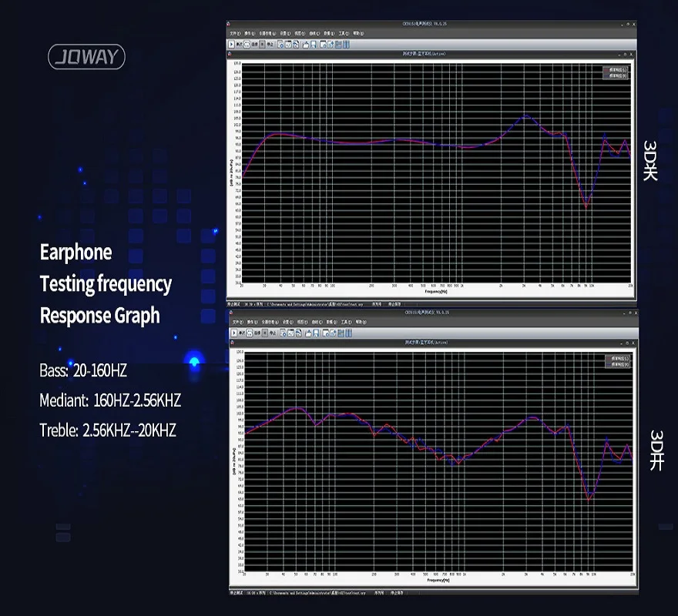The image size is (678, 616).
Task: Click tile-vertically columns icon in lower window toolbar
Action: pos(348,333)
